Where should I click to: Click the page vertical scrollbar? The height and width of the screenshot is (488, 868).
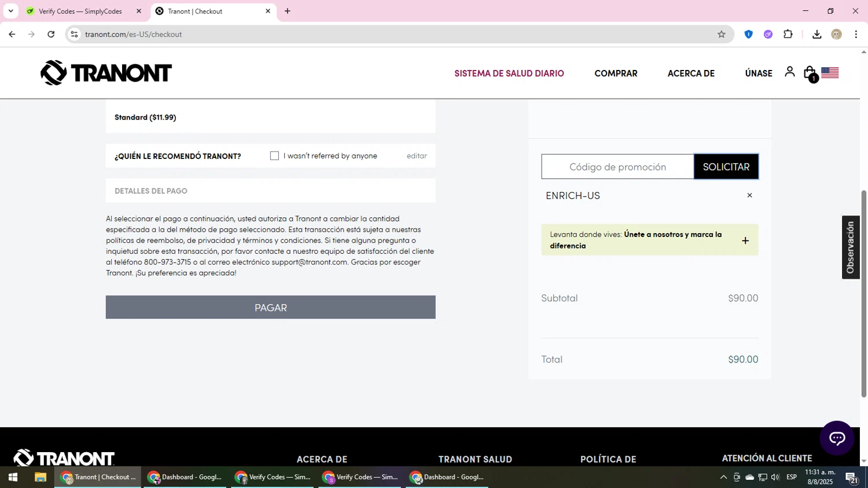pos(864,294)
